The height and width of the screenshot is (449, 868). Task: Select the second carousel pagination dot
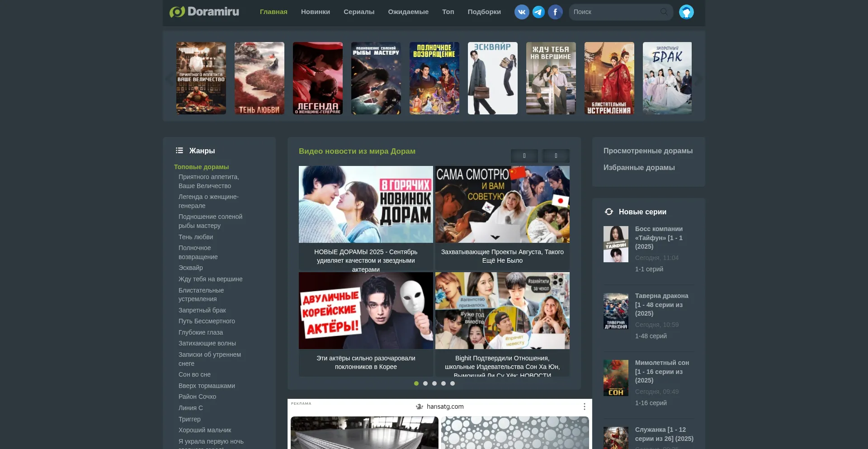pos(425,383)
